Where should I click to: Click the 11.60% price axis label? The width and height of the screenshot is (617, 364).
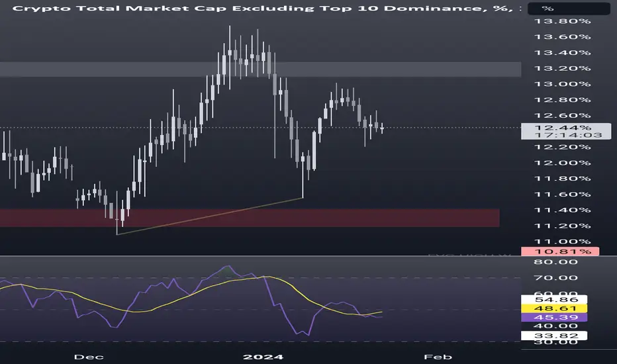pos(562,194)
